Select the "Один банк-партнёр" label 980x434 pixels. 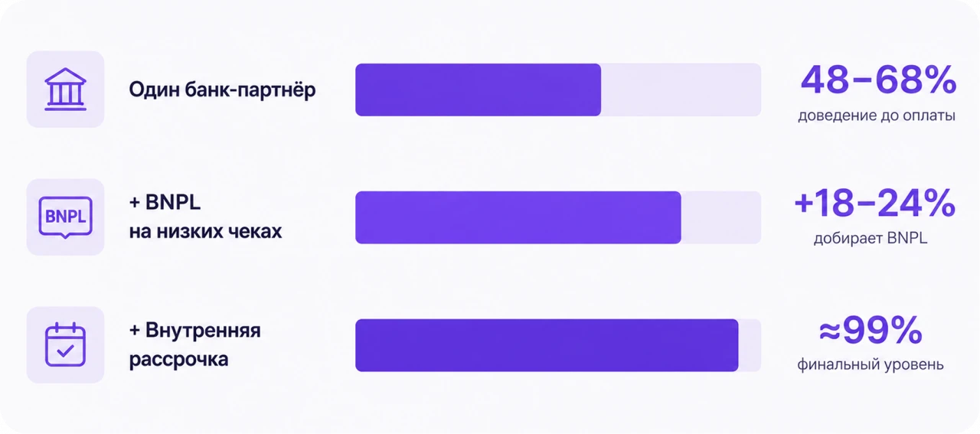(222, 90)
